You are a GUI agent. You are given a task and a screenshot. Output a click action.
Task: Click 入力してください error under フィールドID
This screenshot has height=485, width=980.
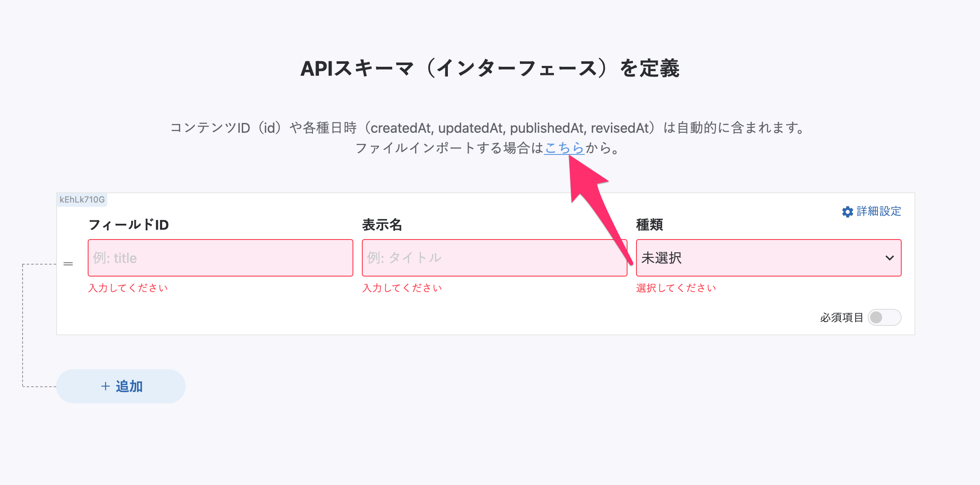point(128,288)
